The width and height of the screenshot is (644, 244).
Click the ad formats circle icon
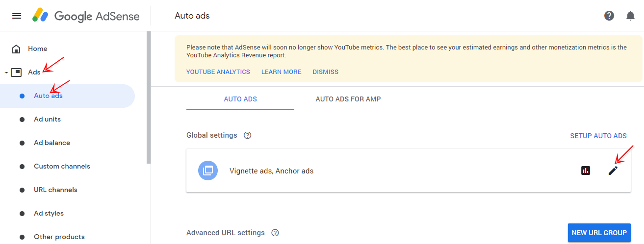pyautogui.click(x=208, y=171)
